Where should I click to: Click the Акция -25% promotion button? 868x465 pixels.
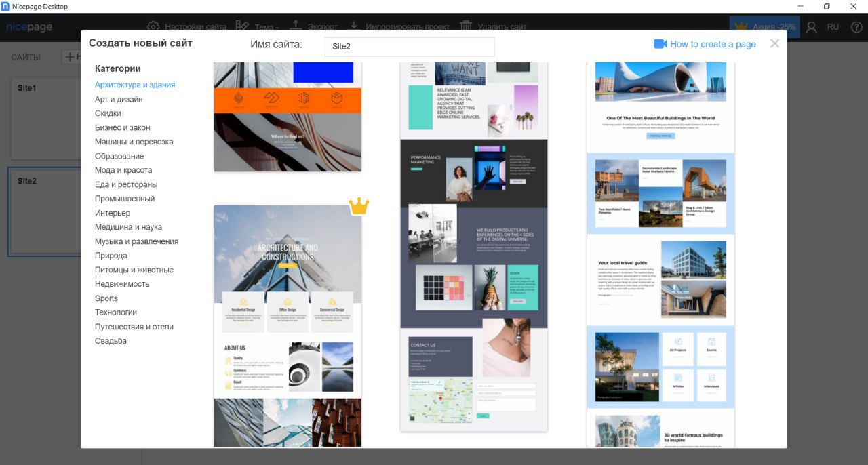point(765,27)
